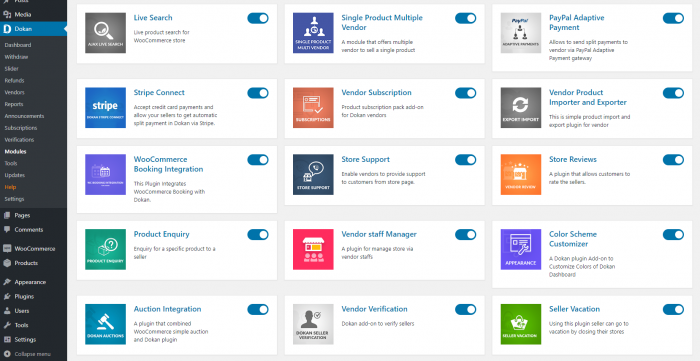
Task: Turn off Seller Vacation toggle
Action: (x=673, y=310)
